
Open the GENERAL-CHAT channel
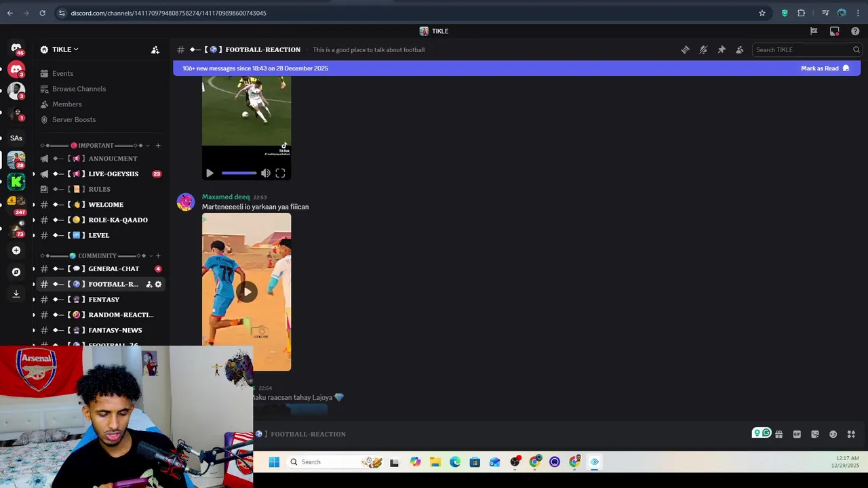100,269
